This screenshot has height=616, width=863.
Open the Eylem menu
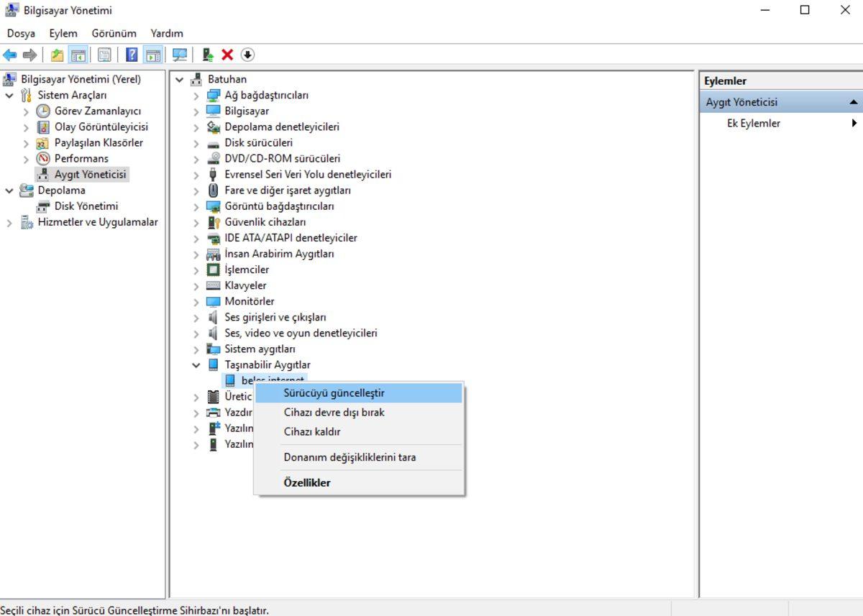[x=63, y=33]
